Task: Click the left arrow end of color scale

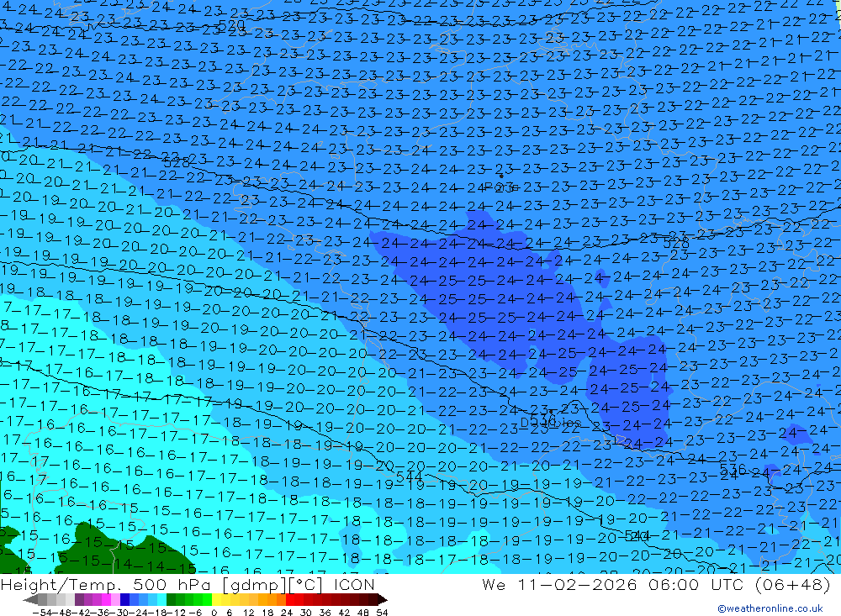Action: tap(31, 599)
